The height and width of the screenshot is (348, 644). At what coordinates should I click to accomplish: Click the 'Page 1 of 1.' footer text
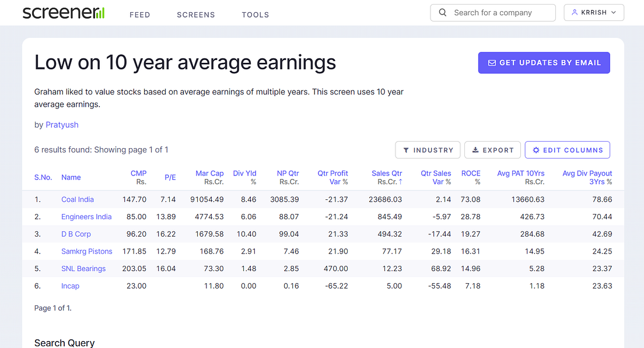(x=53, y=308)
